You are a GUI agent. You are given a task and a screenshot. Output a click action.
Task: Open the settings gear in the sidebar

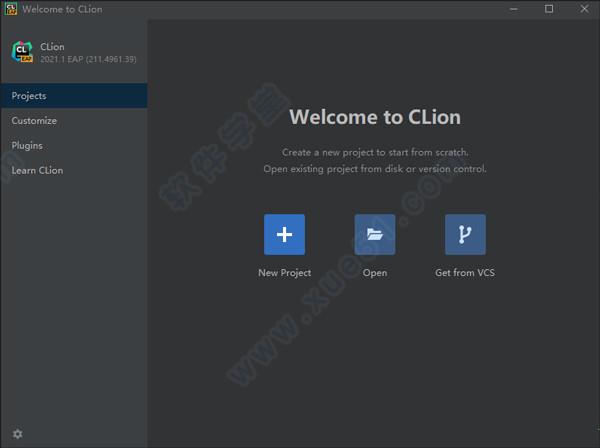pos(18,434)
